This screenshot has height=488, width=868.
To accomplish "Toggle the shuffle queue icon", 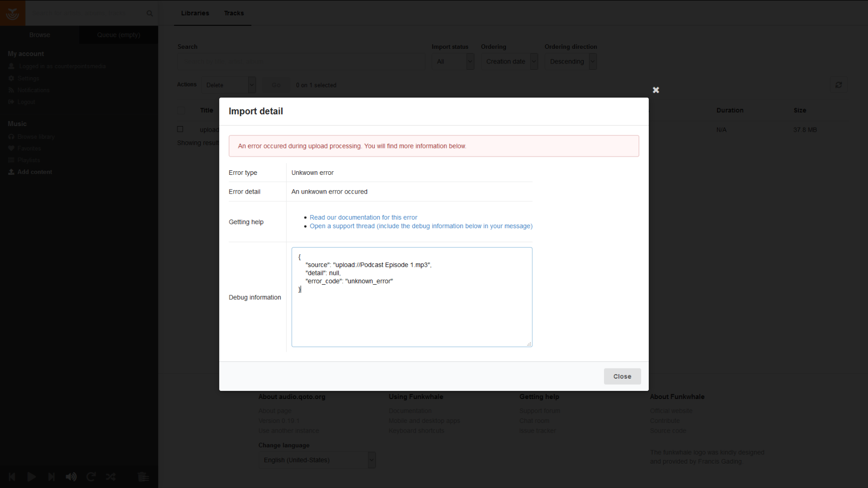I will coord(111,477).
